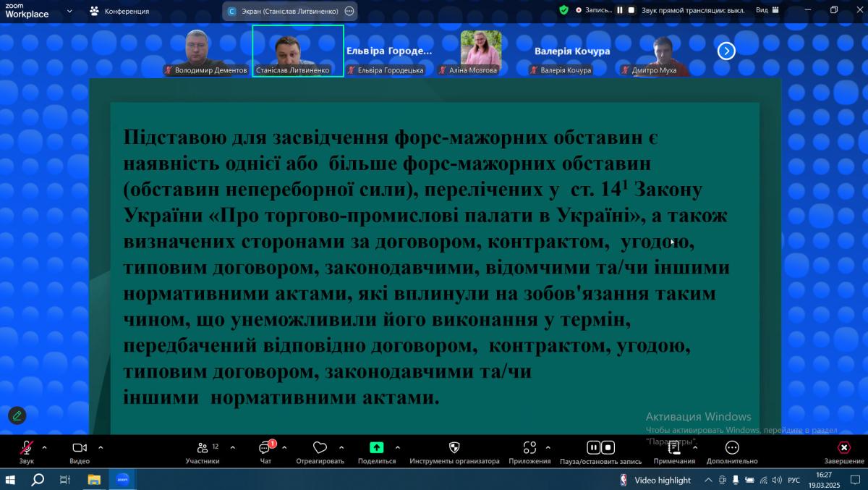Viewport: 868px width, 490px height.
Task: Expand notes options arrow beside Примечания
Action: [x=695, y=447]
